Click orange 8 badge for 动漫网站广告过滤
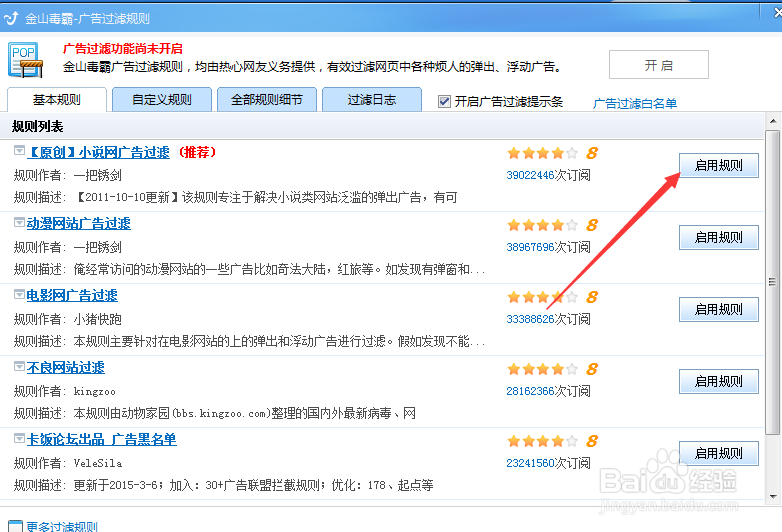 pyautogui.click(x=591, y=225)
